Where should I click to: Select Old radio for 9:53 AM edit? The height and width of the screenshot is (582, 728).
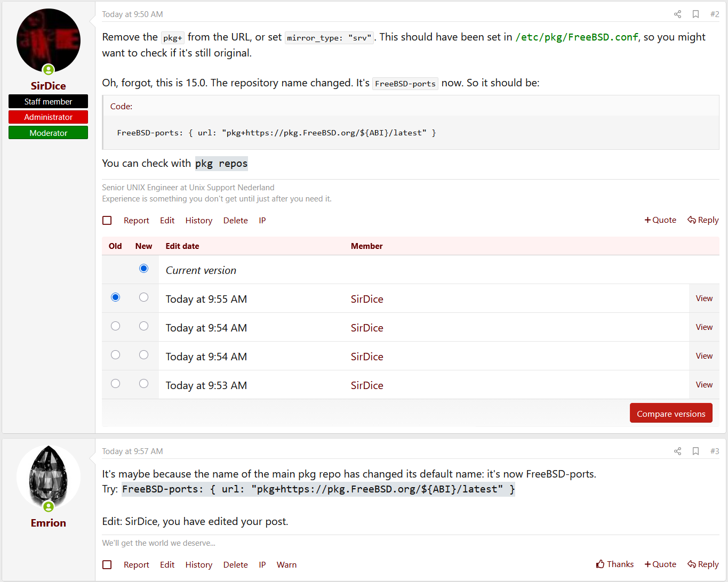(x=116, y=384)
